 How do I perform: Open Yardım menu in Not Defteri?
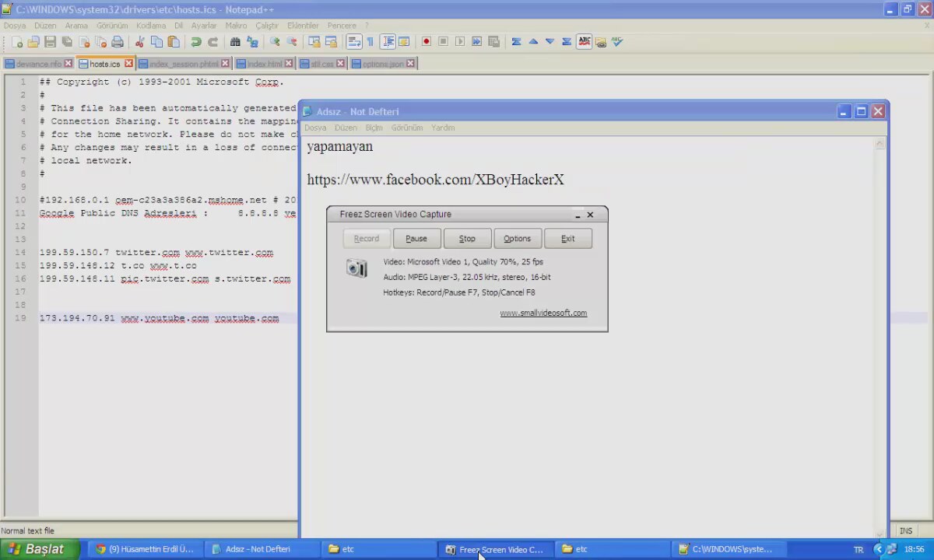(x=443, y=128)
